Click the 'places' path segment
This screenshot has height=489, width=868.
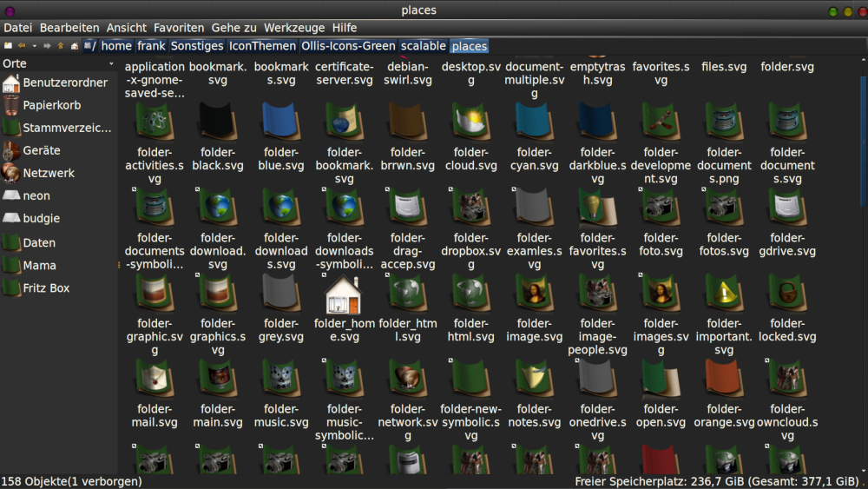pyautogui.click(x=470, y=46)
